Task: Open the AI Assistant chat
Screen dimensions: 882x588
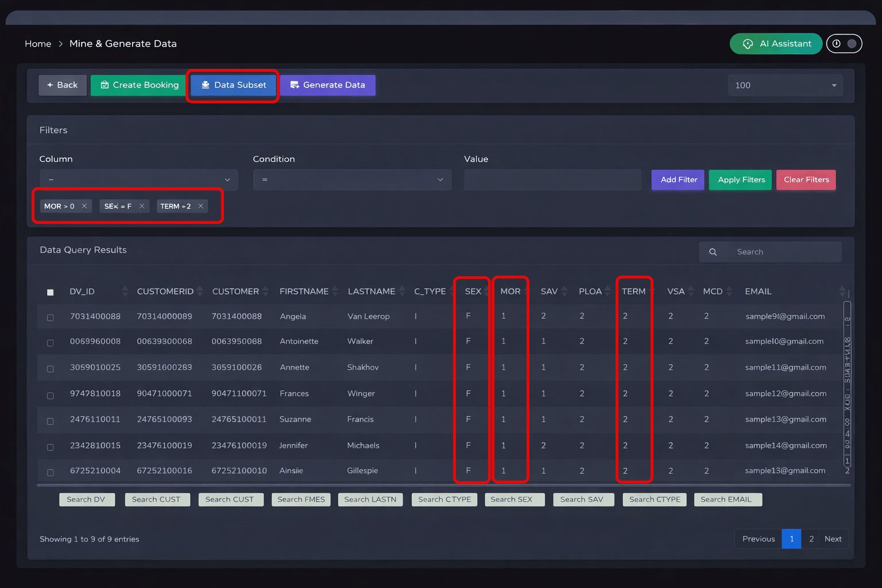Action: 776,44
